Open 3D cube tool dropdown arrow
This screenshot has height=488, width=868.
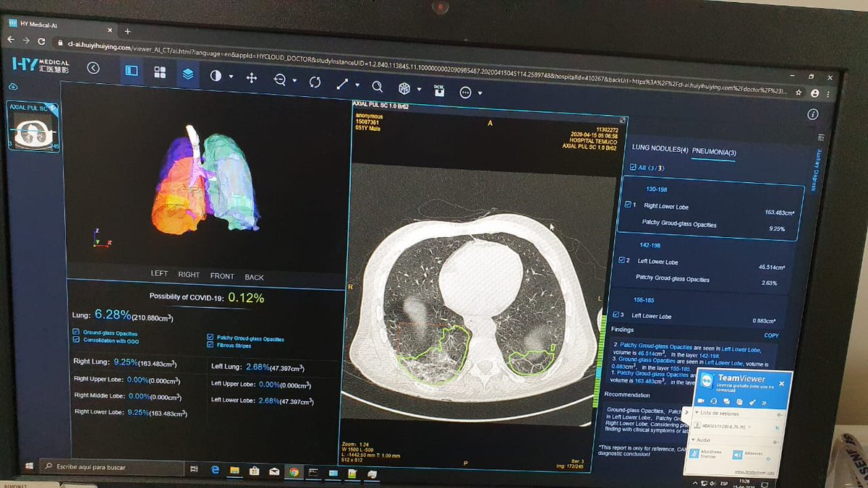point(420,89)
